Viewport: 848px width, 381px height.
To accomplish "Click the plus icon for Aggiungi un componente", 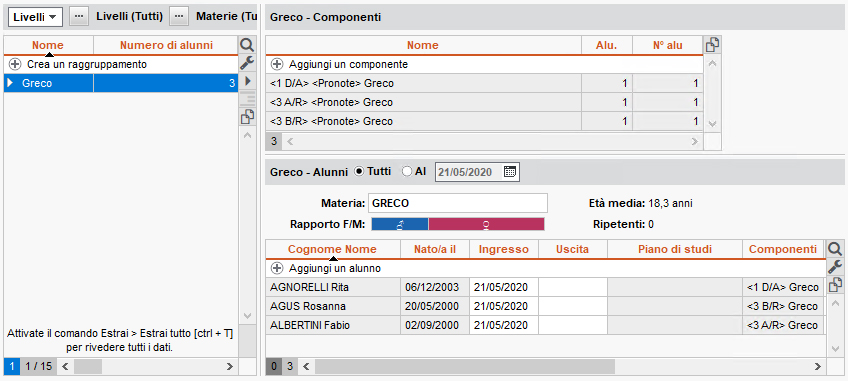I will click(277, 64).
